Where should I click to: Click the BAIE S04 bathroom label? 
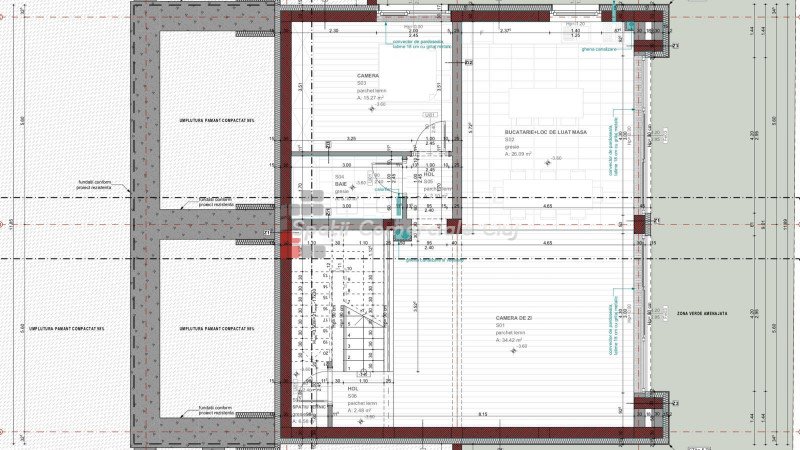(341, 184)
